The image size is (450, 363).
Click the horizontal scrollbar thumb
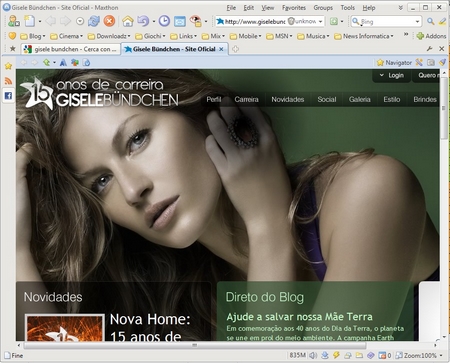(195, 345)
